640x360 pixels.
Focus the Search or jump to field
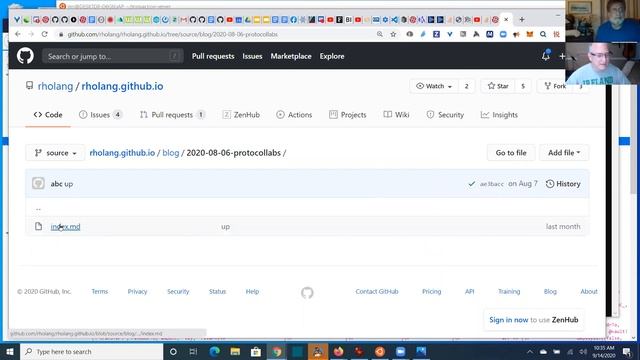tap(113, 56)
